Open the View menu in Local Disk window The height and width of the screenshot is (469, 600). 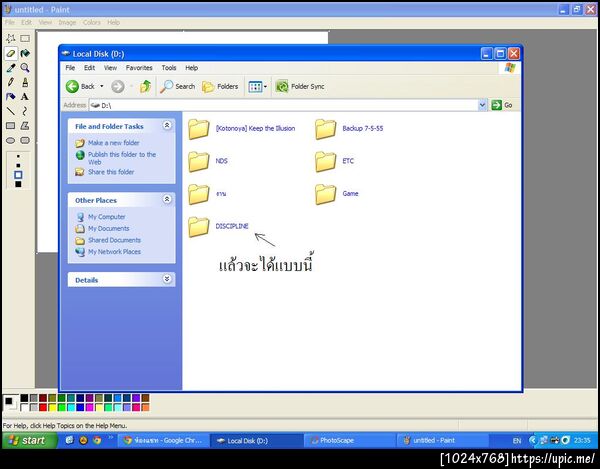110,68
